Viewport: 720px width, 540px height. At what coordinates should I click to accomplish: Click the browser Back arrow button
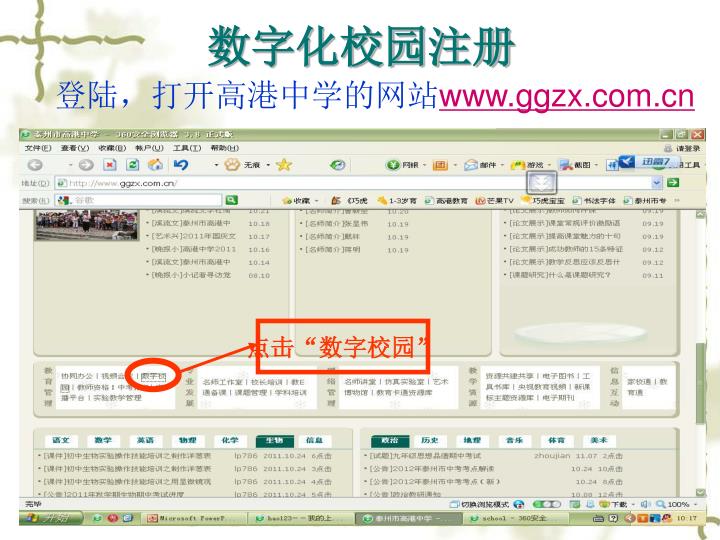[x=35, y=165]
